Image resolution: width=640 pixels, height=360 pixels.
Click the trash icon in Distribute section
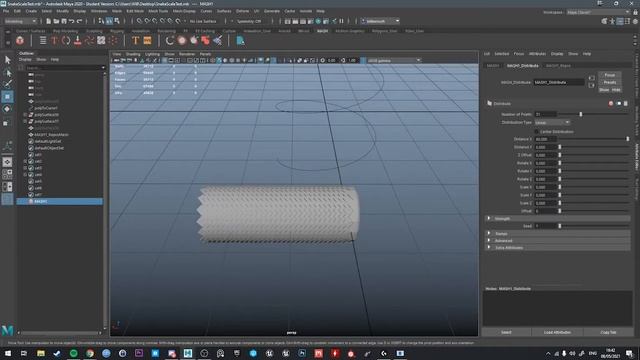pos(626,104)
